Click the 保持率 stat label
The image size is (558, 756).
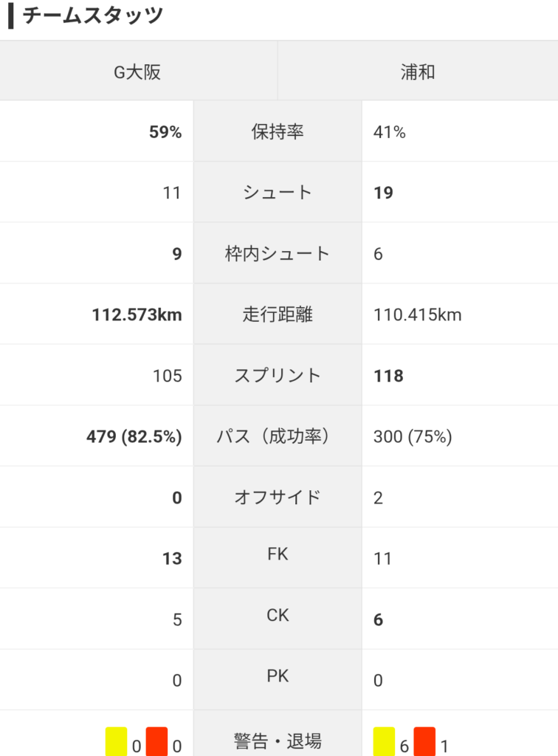278,131
